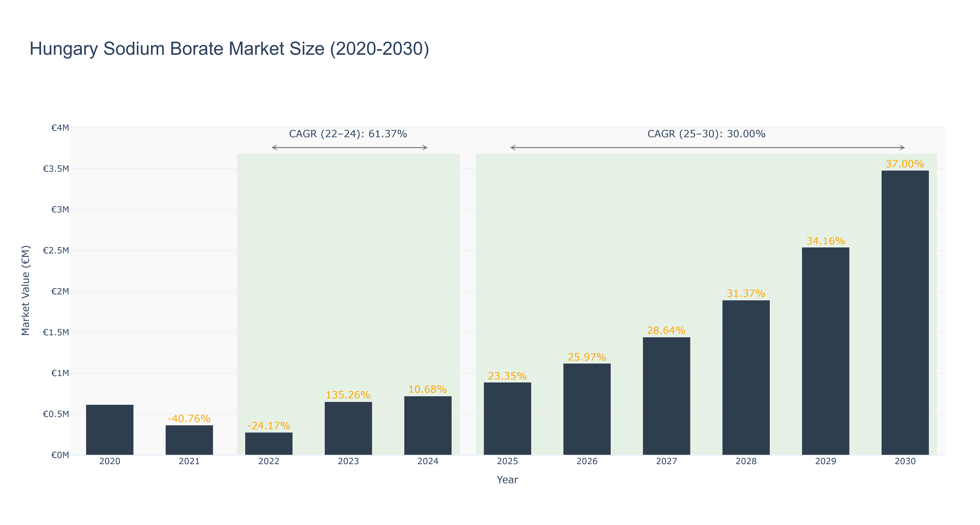Click the '2020' x-axis tick label
Screen dimensions: 980x525
click(x=110, y=461)
